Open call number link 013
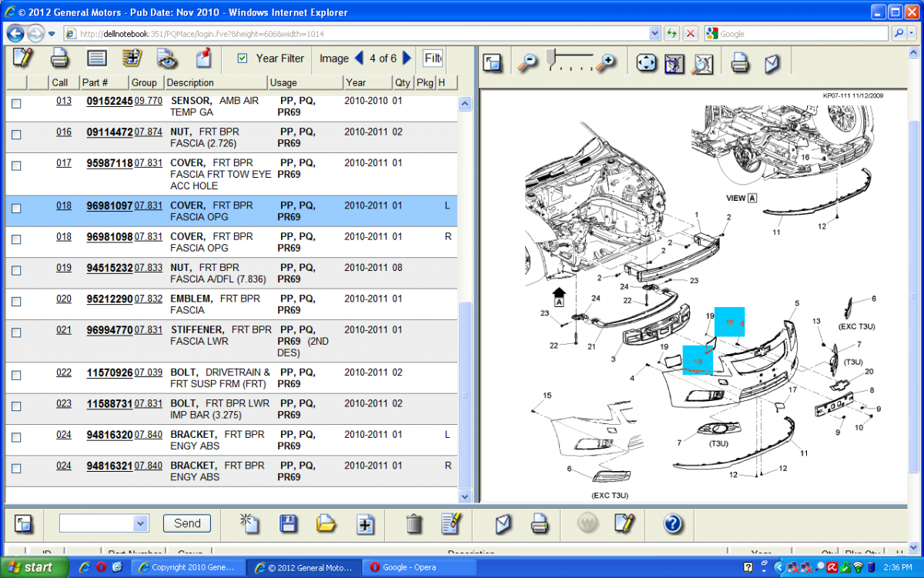Viewport: 924px width, 578px height. [x=64, y=101]
